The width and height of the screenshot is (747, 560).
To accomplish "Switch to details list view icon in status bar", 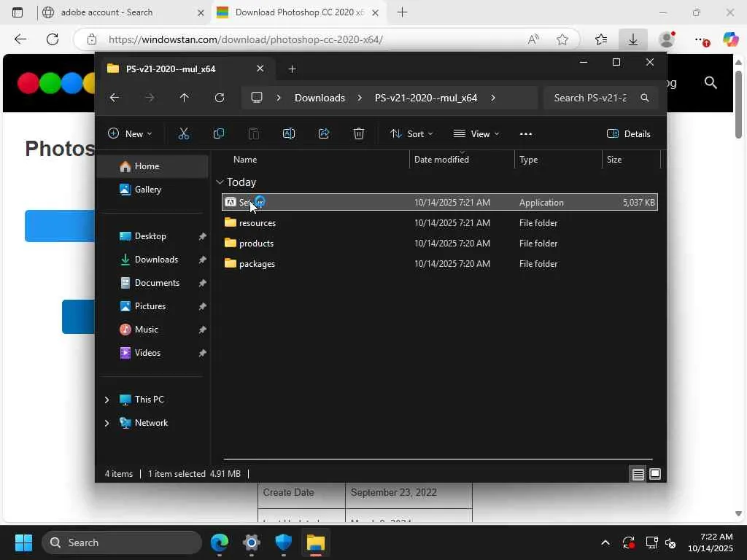I will click(638, 474).
